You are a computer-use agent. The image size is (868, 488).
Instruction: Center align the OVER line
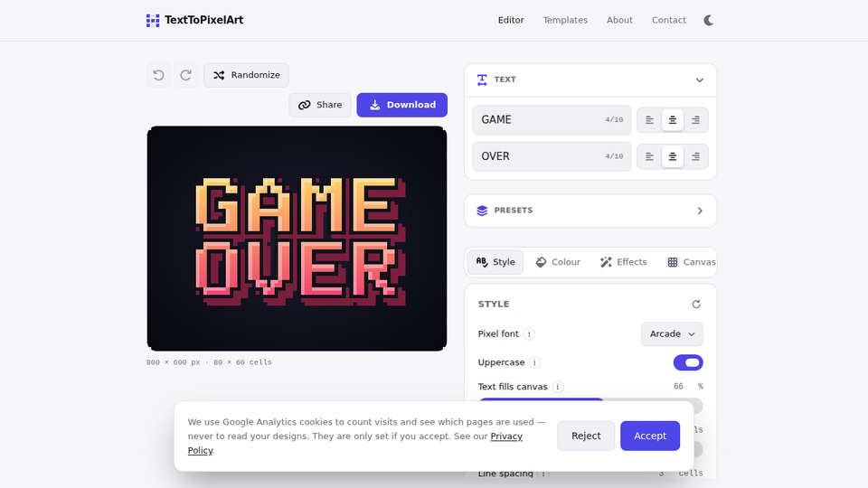coord(673,156)
